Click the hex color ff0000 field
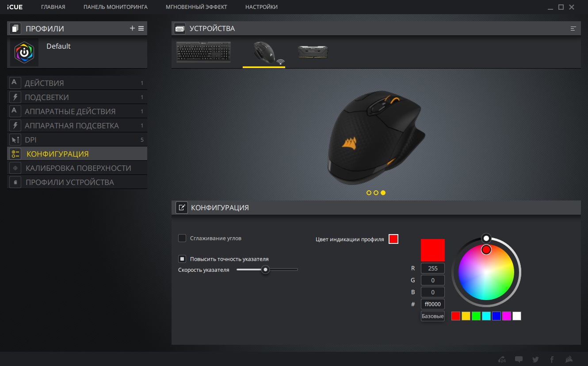The height and width of the screenshot is (366, 588). point(433,304)
